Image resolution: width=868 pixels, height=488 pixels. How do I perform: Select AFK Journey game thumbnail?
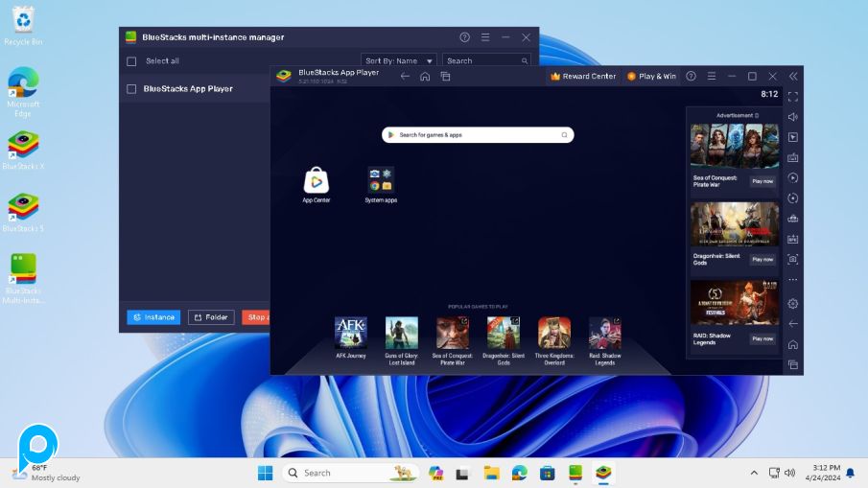350,334
